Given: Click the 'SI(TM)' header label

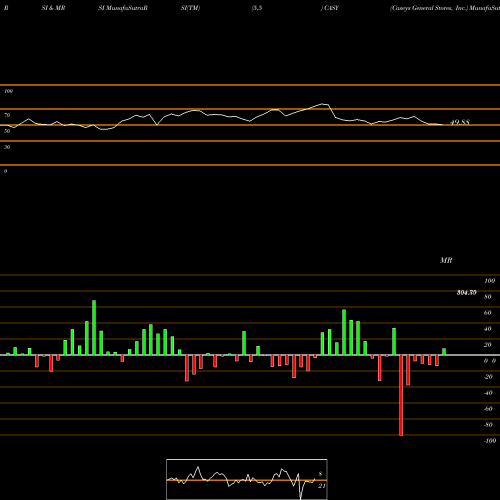Looking at the screenshot, I should click(190, 8).
